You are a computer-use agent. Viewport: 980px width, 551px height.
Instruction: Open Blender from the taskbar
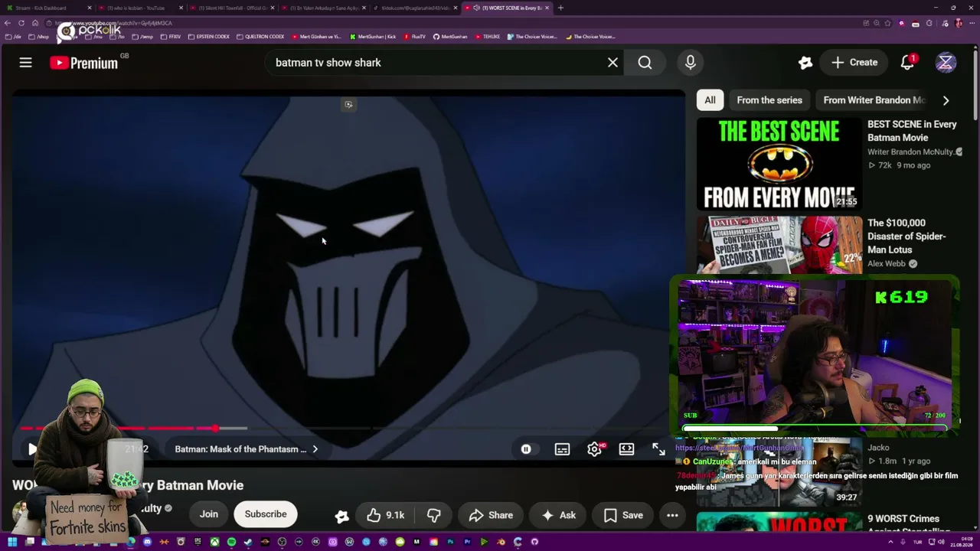501,542
